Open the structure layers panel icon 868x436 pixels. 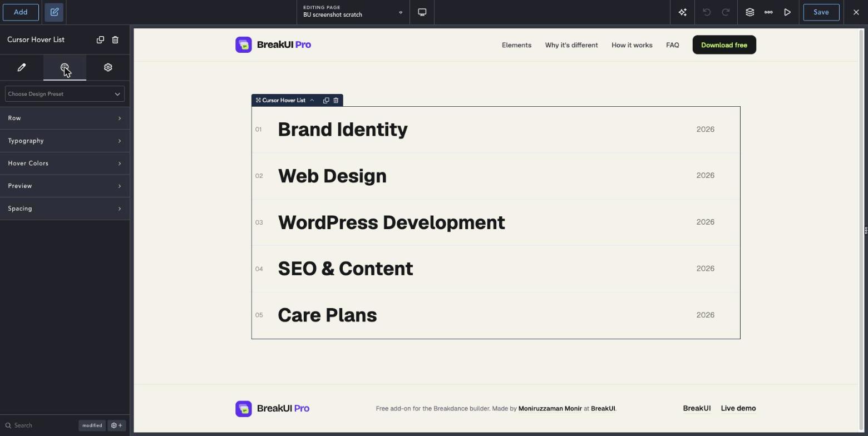pyautogui.click(x=750, y=12)
